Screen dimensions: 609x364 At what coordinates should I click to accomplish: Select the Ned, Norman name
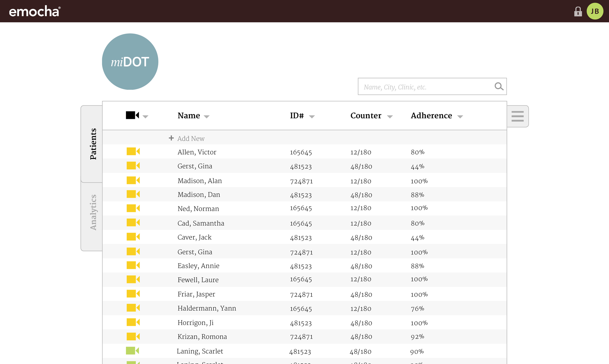tap(198, 209)
